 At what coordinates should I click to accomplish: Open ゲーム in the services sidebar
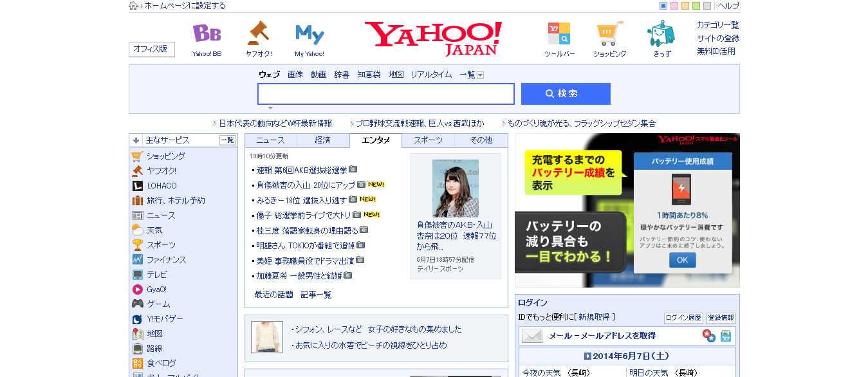[x=158, y=304]
